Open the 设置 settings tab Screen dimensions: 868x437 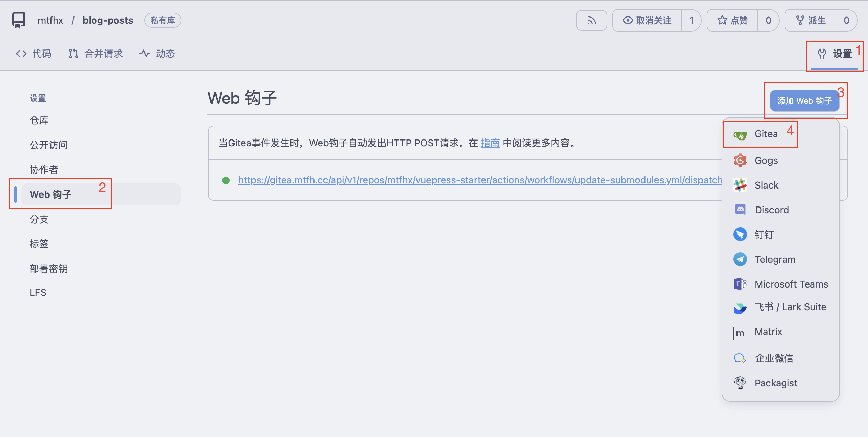[x=835, y=54]
